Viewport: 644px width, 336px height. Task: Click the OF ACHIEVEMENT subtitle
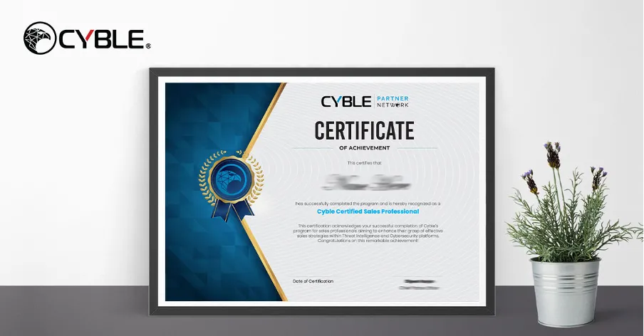pyautogui.click(x=364, y=148)
